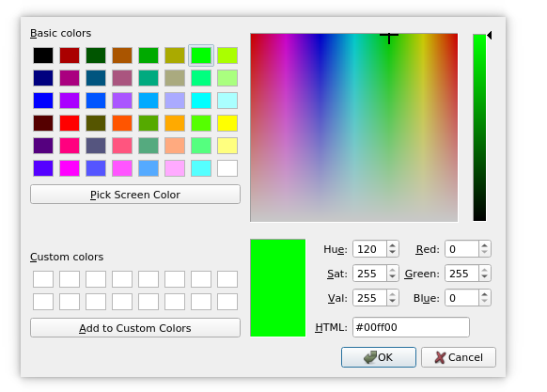This screenshot has width=547, height=392.
Task: Click the value brightness slider arrow handle
Action: click(490, 36)
